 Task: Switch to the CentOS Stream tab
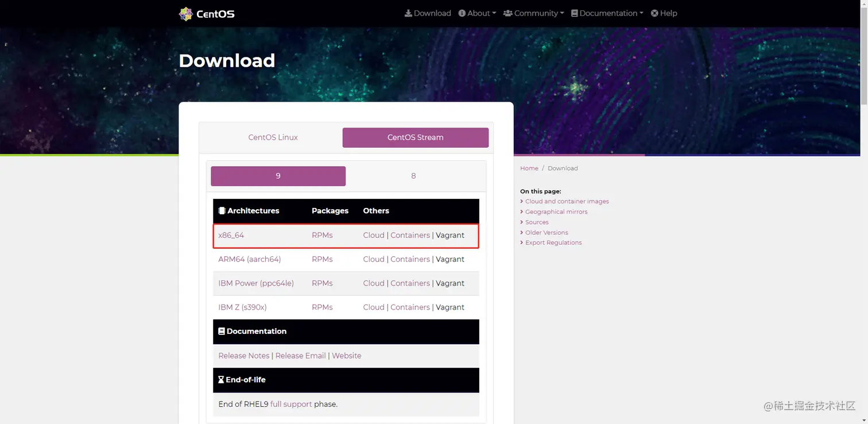416,137
